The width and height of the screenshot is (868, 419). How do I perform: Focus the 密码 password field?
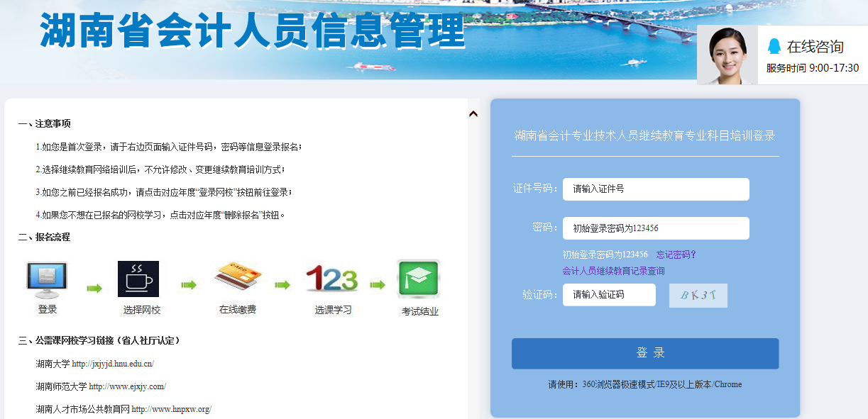(656, 228)
